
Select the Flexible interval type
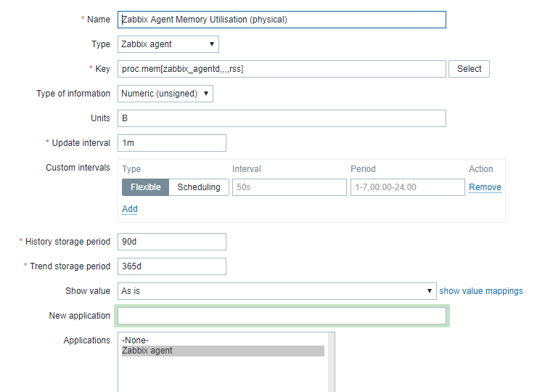coord(146,187)
